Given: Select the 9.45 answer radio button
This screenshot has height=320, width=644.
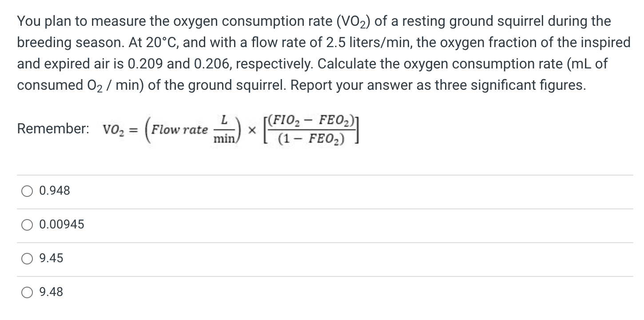Looking at the screenshot, I should [26, 258].
